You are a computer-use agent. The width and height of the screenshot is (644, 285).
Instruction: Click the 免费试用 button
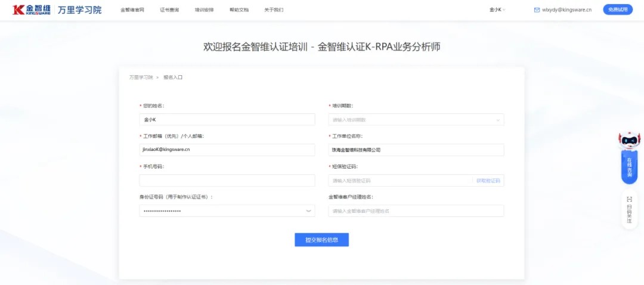(x=618, y=10)
